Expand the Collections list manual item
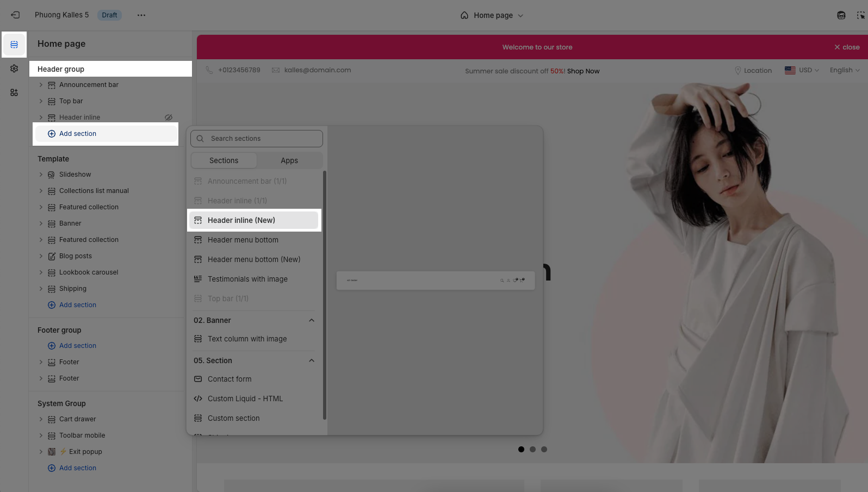This screenshot has height=492, width=868. (x=41, y=191)
